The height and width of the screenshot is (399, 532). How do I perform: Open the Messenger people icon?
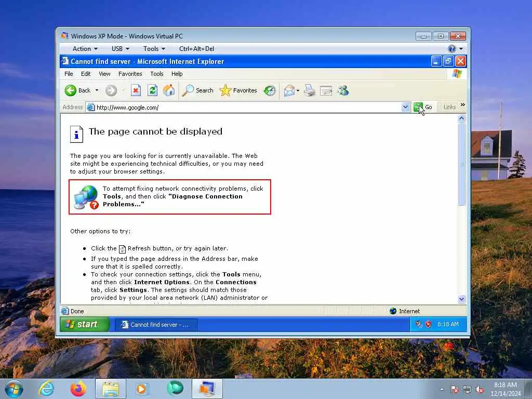tap(343, 90)
